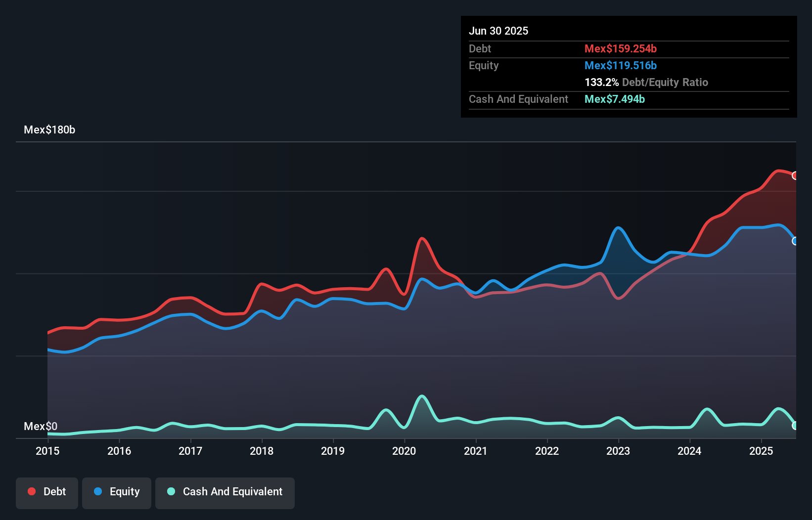812x520 pixels.
Task: Click the blue Equity legend dot
Action: coord(98,491)
